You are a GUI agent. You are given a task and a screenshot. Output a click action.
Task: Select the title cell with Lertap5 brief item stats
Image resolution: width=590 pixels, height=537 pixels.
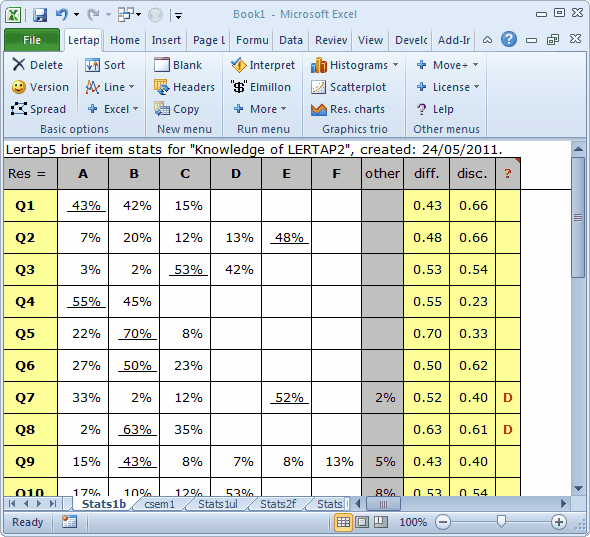[254, 149]
